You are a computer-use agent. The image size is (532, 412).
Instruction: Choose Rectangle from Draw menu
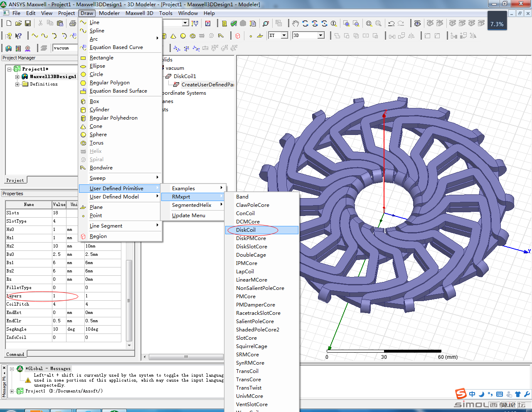[x=120, y=57]
